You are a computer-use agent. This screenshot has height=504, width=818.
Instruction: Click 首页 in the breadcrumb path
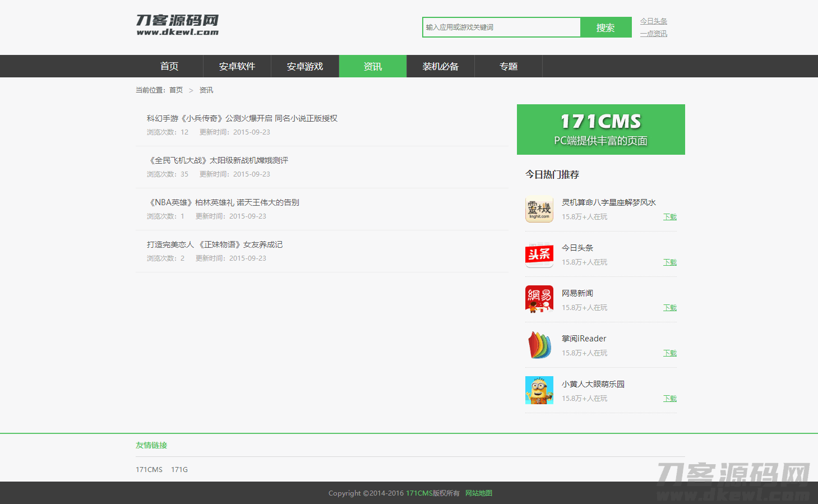(x=176, y=90)
